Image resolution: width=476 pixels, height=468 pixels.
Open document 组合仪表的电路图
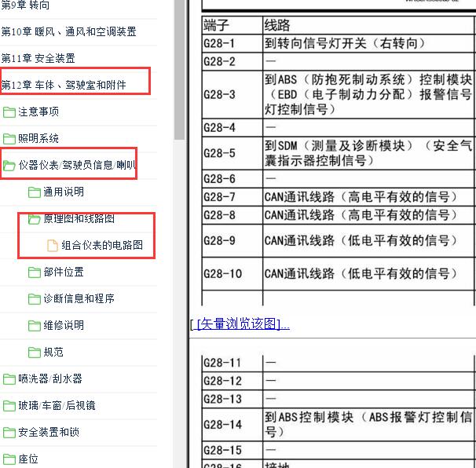click(x=102, y=245)
